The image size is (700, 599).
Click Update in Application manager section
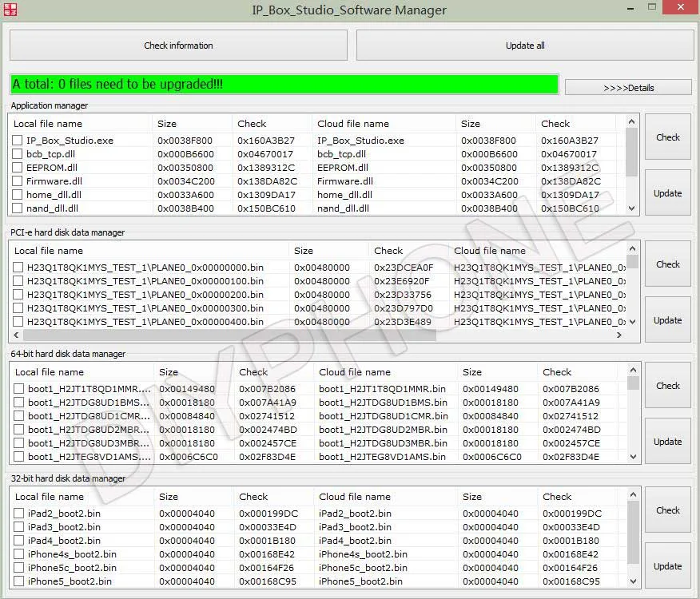668,193
